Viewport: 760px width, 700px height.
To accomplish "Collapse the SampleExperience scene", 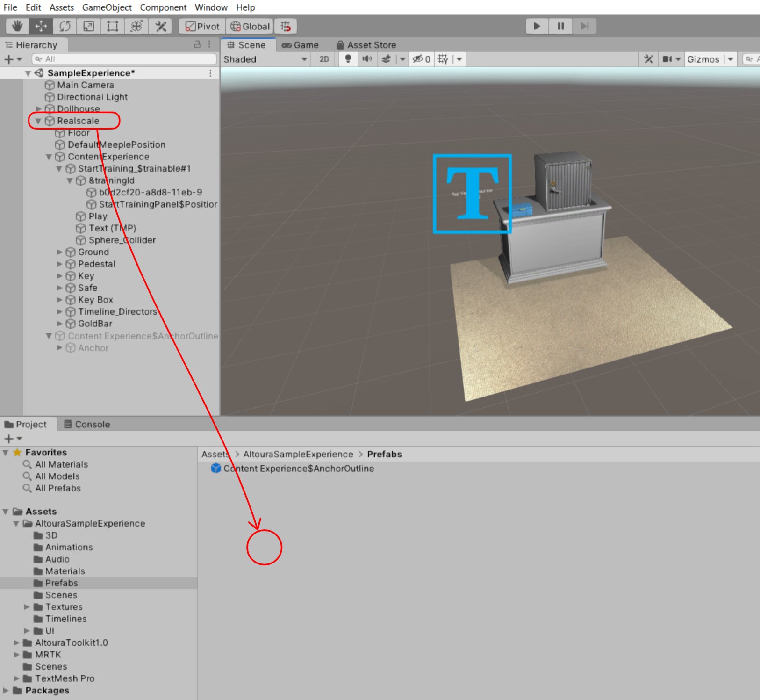I will (28, 73).
